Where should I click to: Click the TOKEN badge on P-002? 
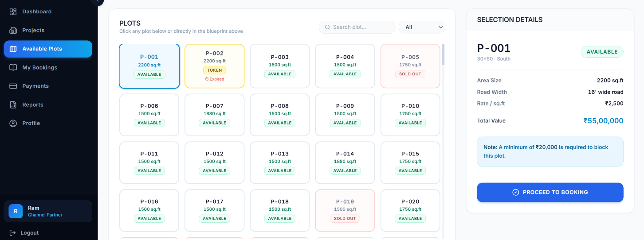(x=215, y=70)
